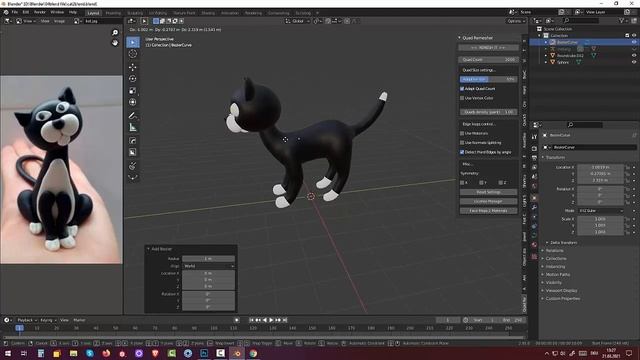Select the Move tool
Image resolution: width=640 pixels, height=360 pixels.
(133, 67)
